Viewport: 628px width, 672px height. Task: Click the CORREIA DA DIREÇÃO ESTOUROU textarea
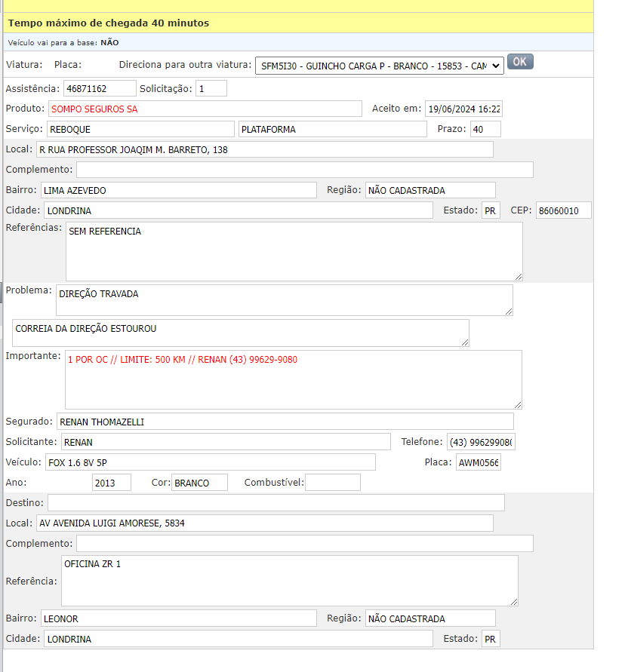click(x=241, y=333)
